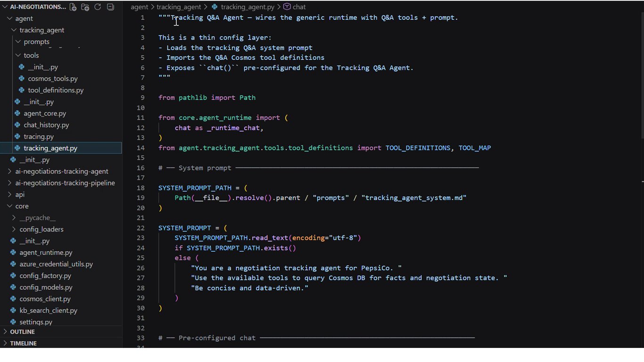This screenshot has height=362, width=644.
Task: Click line number 22 in the gutter
Action: (x=140, y=228)
